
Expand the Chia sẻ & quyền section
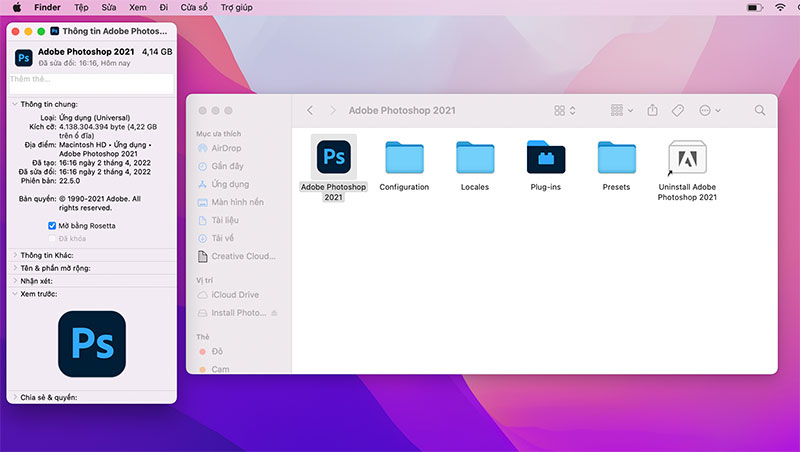tap(14, 397)
